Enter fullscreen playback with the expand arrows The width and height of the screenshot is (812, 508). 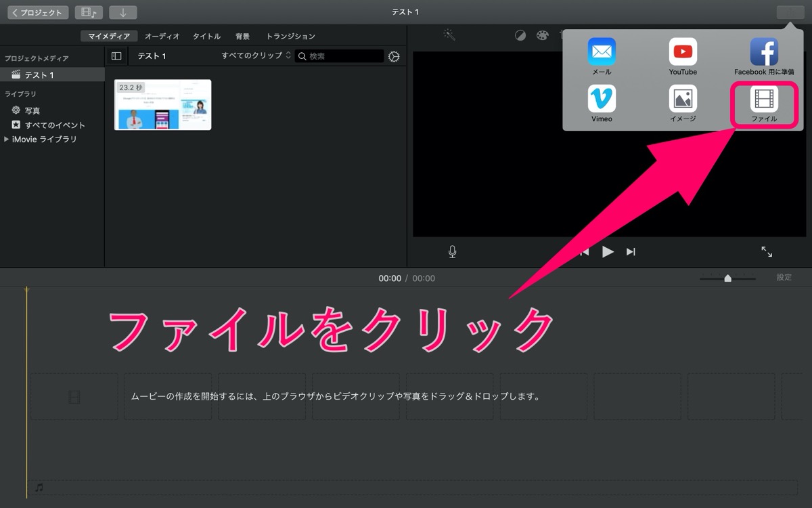(x=767, y=252)
